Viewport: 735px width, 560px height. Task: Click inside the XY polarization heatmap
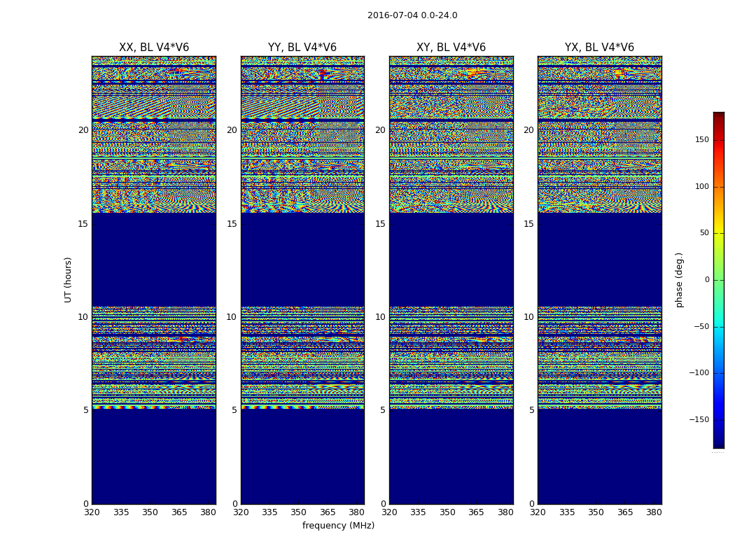pos(451,280)
